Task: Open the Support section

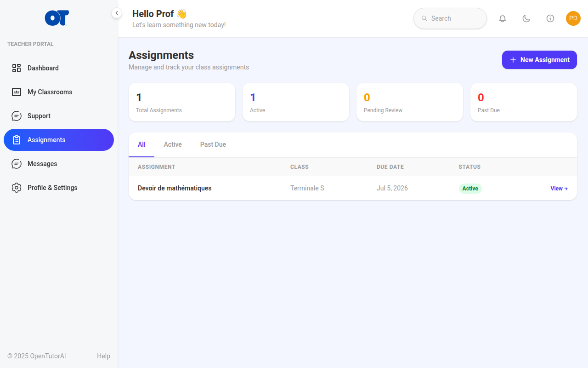Action: pyautogui.click(x=59, y=116)
